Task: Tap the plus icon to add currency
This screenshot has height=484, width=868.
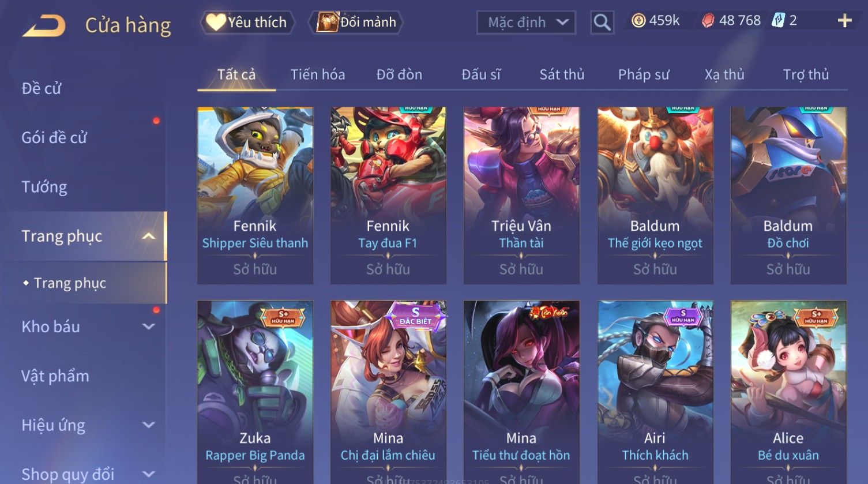Action: click(x=844, y=21)
